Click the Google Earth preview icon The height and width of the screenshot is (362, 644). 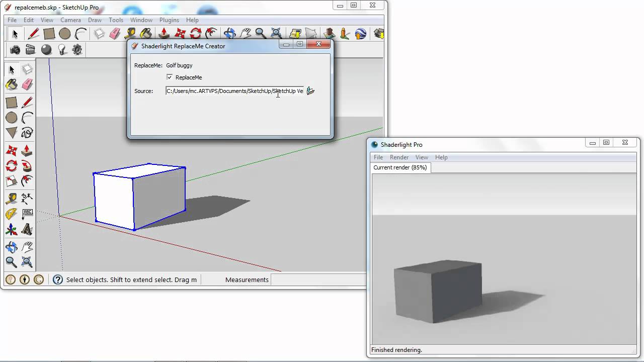point(361,34)
